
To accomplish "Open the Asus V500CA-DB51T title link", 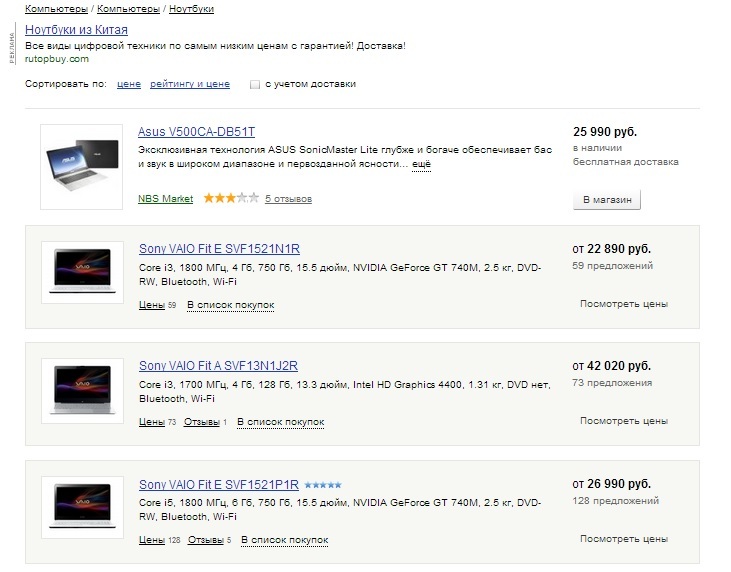I will point(196,132).
